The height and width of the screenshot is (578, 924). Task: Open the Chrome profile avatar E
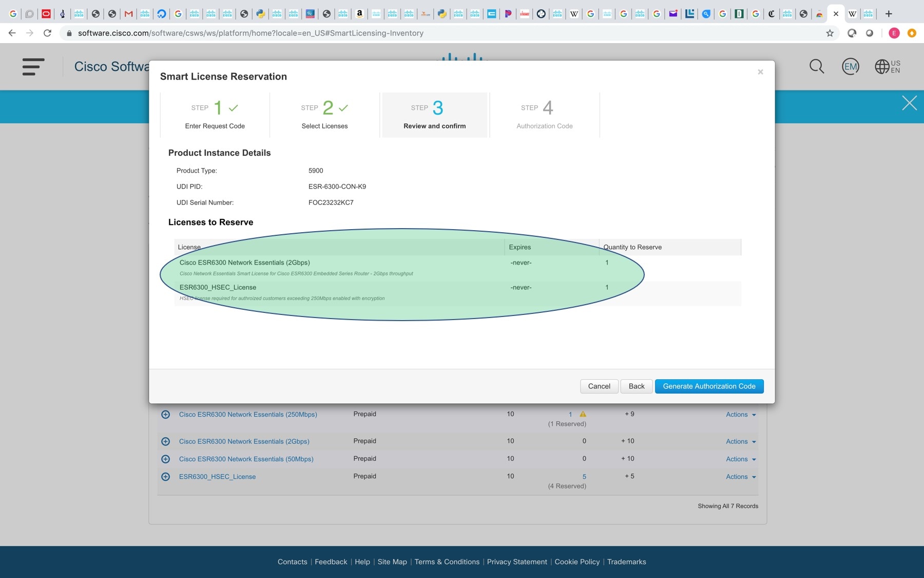894,33
